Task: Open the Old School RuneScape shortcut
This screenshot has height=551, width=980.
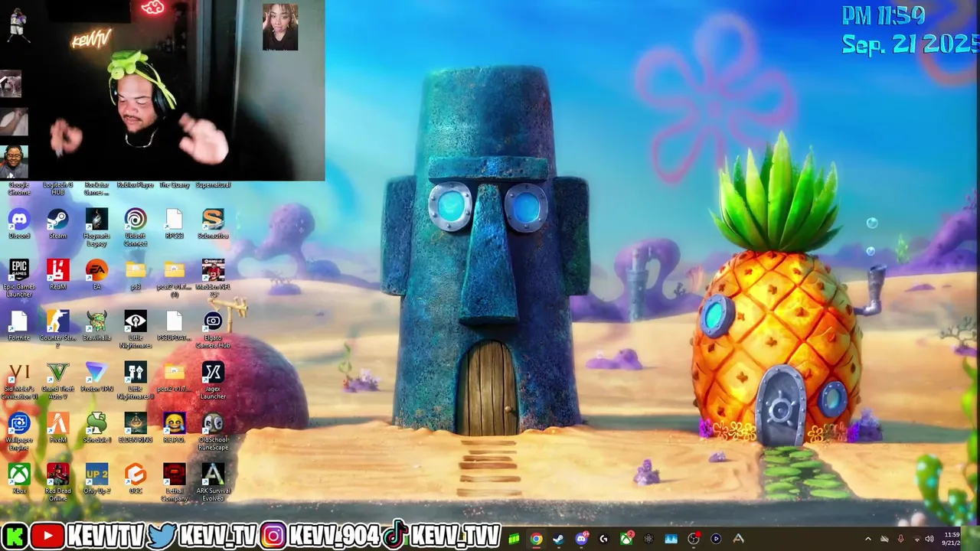Action: (x=213, y=432)
